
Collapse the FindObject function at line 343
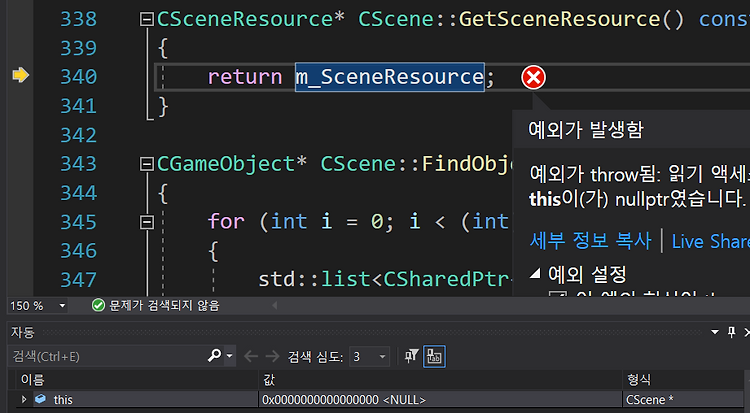tap(146, 164)
